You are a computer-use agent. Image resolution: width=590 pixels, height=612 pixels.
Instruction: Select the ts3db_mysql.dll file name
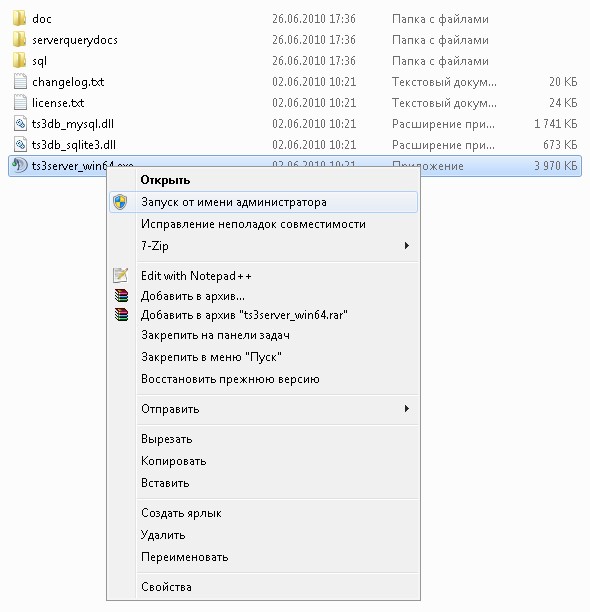pos(73,124)
